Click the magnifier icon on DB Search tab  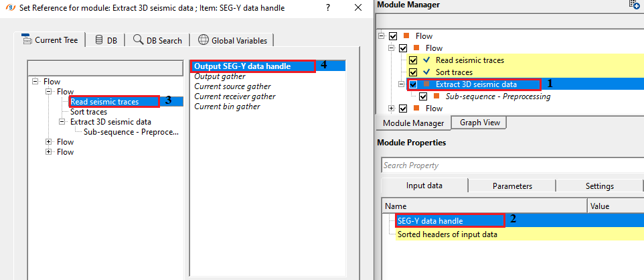pyautogui.click(x=139, y=40)
